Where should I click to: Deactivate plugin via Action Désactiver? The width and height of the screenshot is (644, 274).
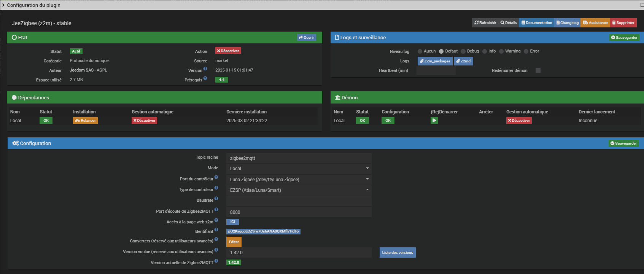pyautogui.click(x=228, y=51)
